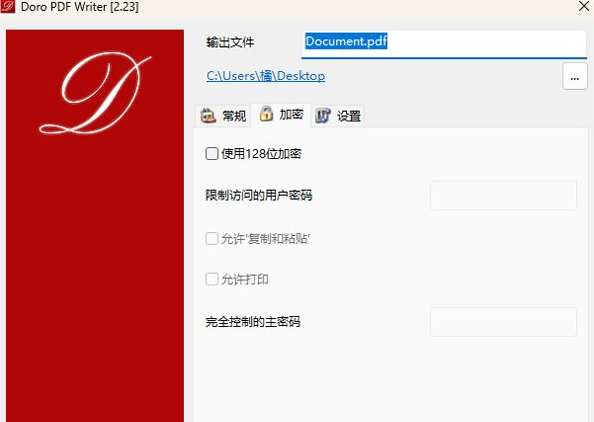Toggle the 允许'复制和粘贴' checkbox

(x=212, y=239)
